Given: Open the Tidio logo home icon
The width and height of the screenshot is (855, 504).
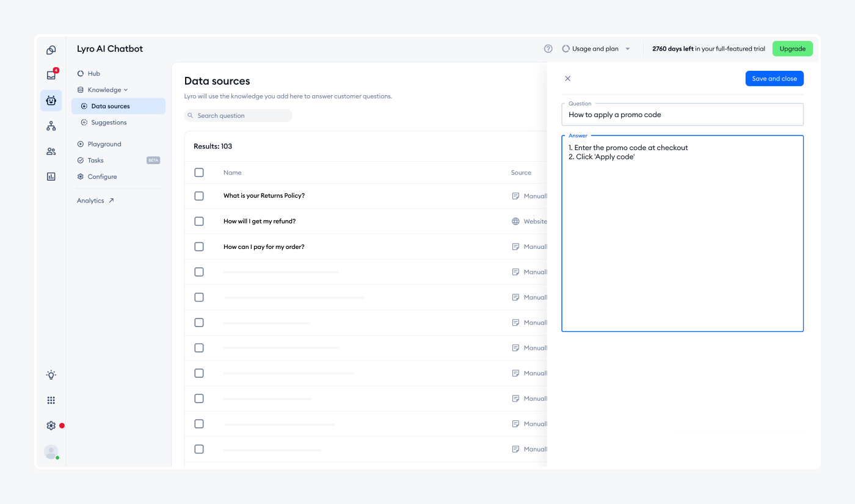Looking at the screenshot, I should tap(51, 50).
